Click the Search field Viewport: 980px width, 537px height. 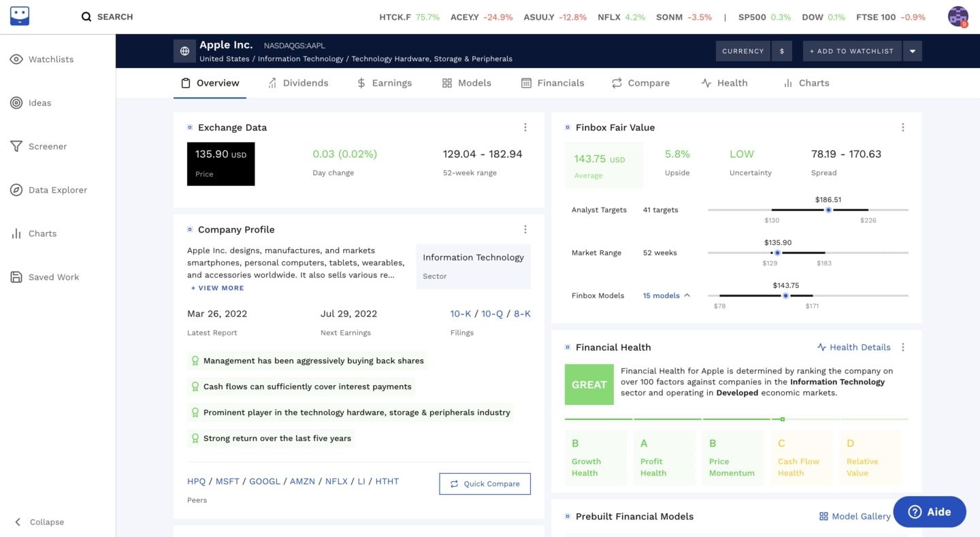click(108, 16)
